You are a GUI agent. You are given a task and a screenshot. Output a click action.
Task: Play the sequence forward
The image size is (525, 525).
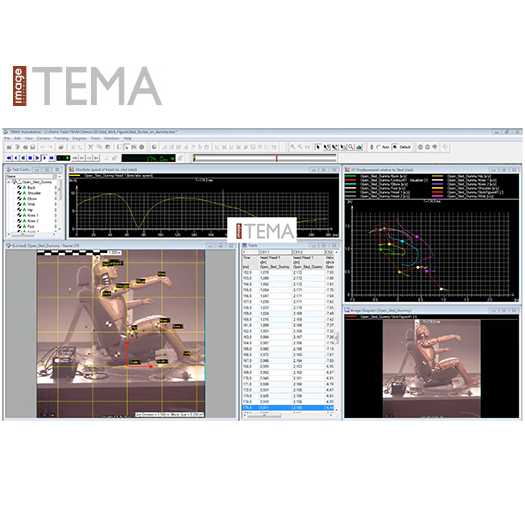click(x=37, y=158)
